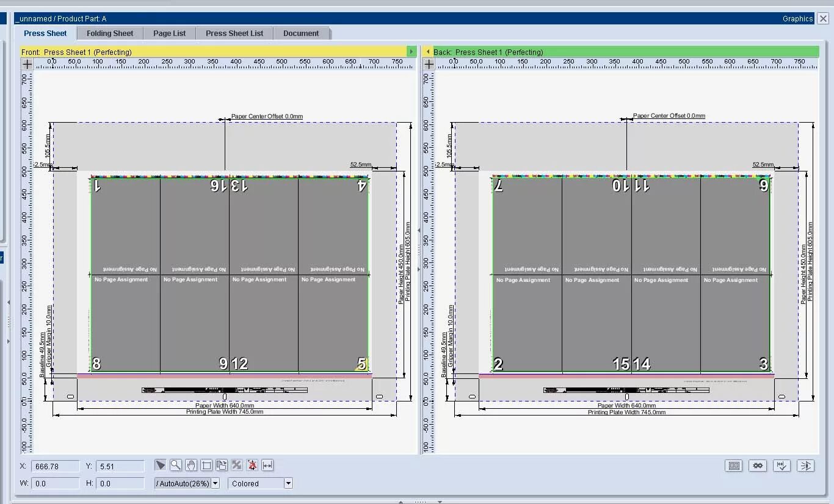The width and height of the screenshot is (834, 504).
Task: Click the Graphics label in title bar
Action: 797,19
